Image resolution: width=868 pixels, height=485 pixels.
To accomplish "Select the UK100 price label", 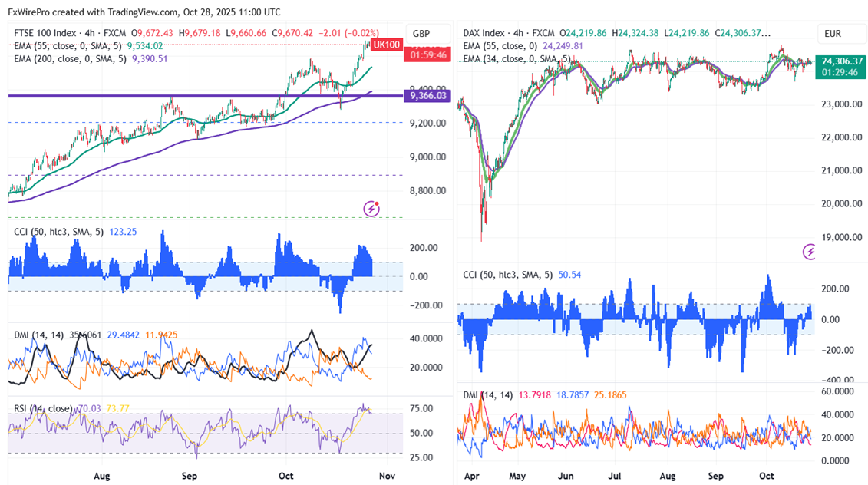I will pos(386,45).
